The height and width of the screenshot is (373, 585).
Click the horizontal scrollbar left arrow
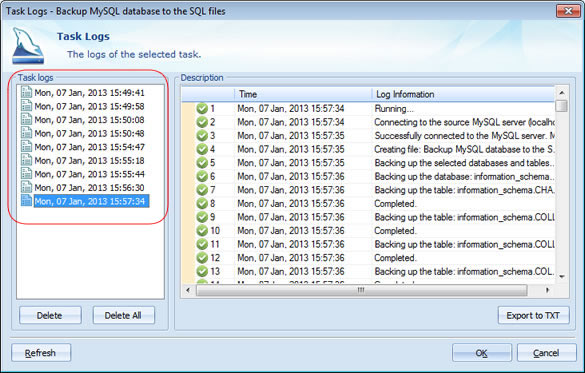[x=188, y=290]
